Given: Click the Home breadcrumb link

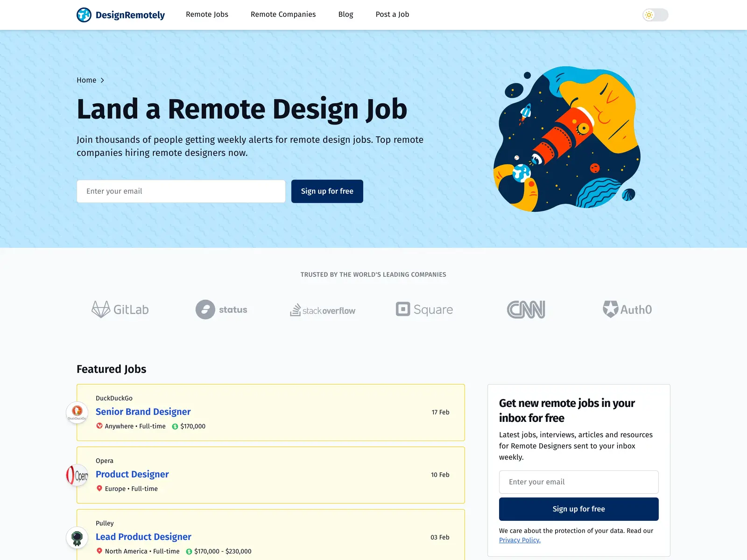Looking at the screenshot, I should pyautogui.click(x=86, y=80).
